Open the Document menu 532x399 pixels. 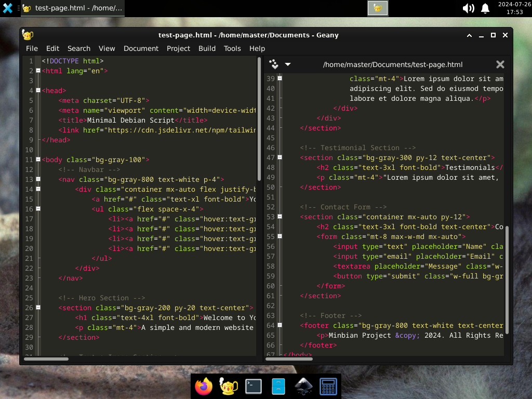(141, 48)
